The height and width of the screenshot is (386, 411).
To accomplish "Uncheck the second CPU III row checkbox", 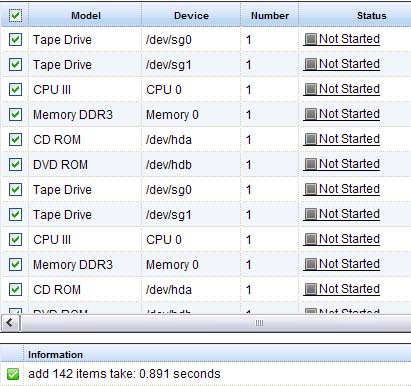I will (15, 239).
